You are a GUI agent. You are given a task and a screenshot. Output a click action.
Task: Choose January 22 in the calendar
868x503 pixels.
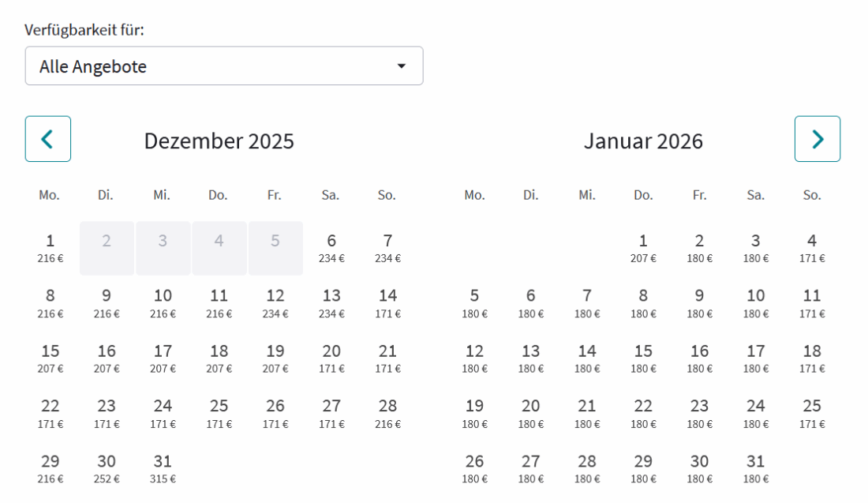point(643,414)
